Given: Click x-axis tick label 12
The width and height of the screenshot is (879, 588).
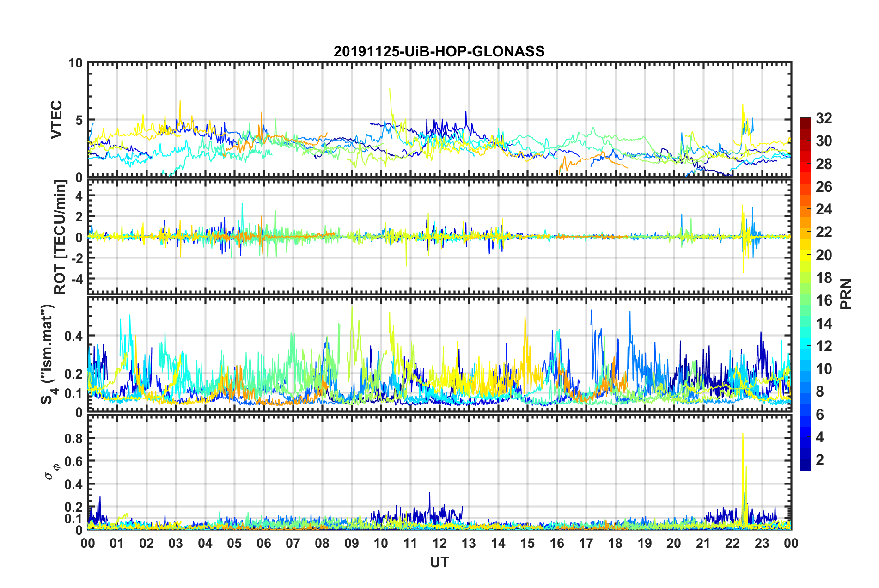Looking at the screenshot, I should tap(439, 543).
